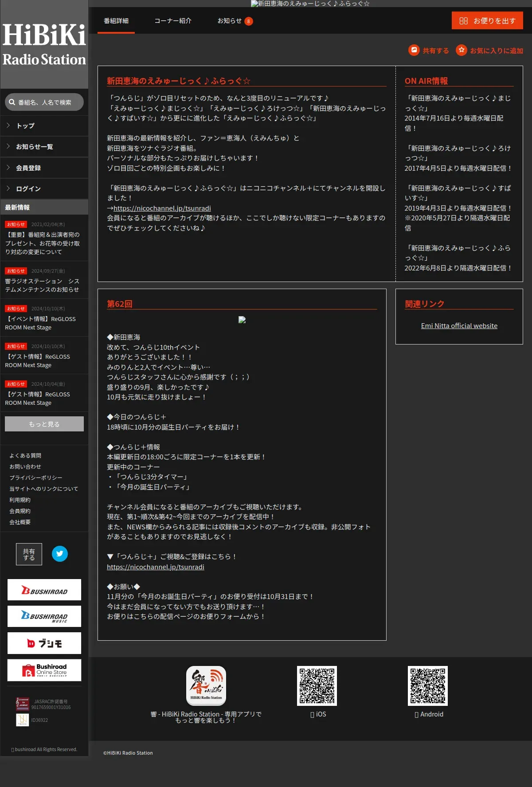The width and height of the screenshot is (532, 787).
Task: Click the もっと見る button
Action: (x=44, y=424)
